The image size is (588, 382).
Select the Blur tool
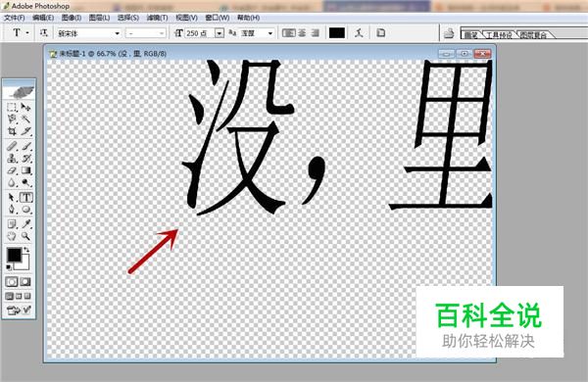coord(12,182)
